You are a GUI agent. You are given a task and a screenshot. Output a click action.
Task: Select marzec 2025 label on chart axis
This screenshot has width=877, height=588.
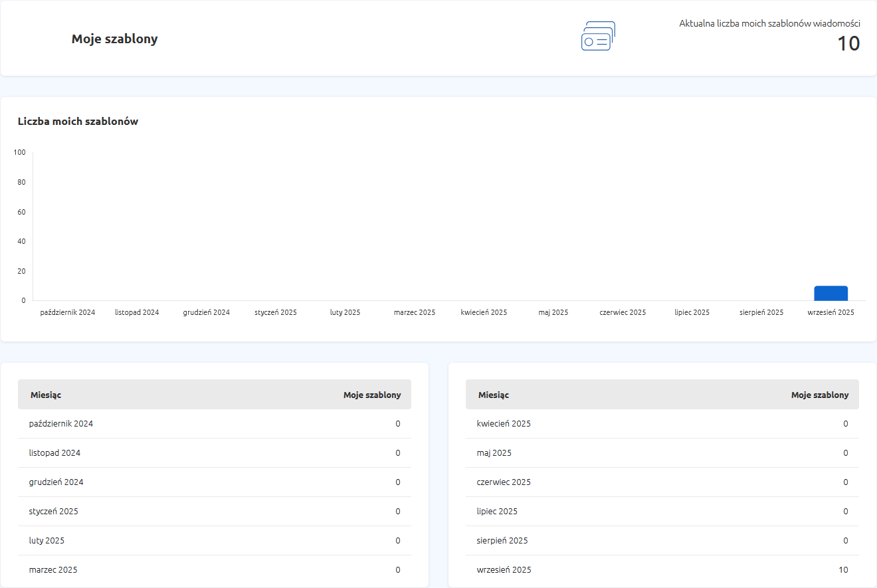(414, 312)
